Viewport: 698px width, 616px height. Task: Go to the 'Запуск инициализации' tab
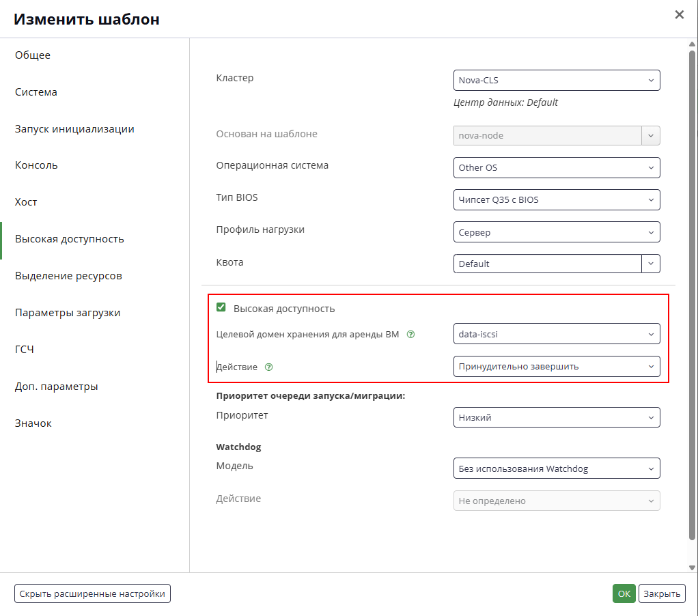pyautogui.click(x=75, y=129)
